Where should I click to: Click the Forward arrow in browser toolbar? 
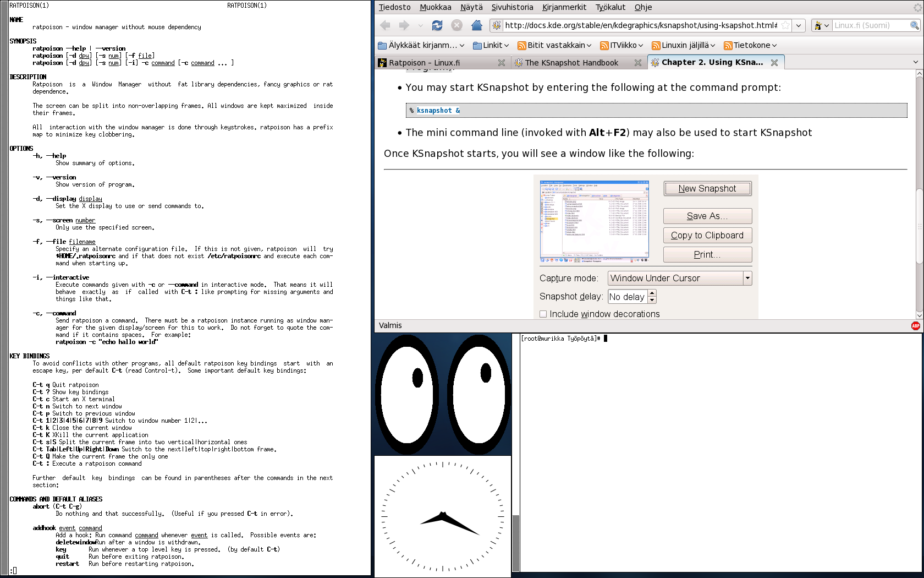[404, 25]
